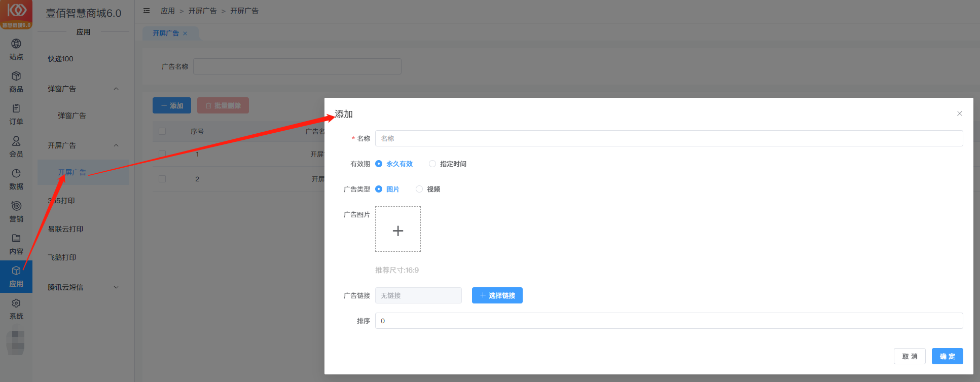Close the 开屏广告 tab with its x
Screen dimensions: 980x382
click(185, 33)
